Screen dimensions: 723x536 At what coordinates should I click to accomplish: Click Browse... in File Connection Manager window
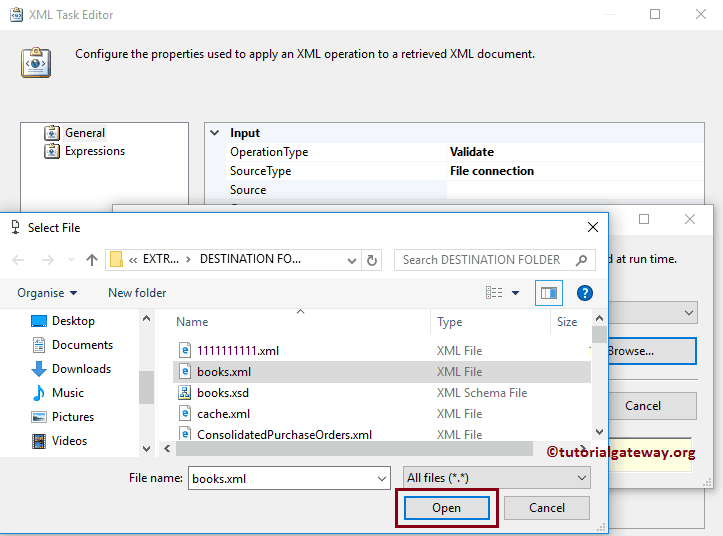[652, 351]
